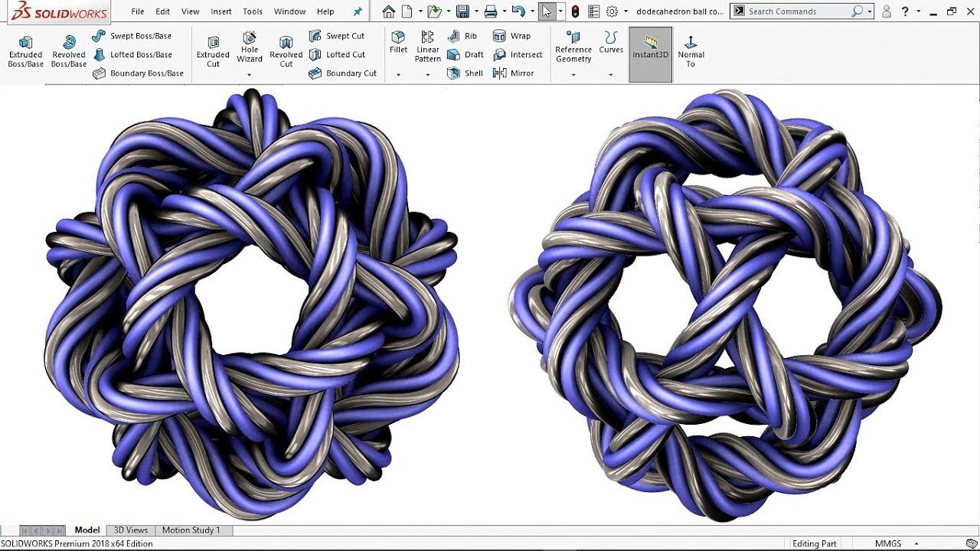Activate the Select cursor tool

[546, 11]
